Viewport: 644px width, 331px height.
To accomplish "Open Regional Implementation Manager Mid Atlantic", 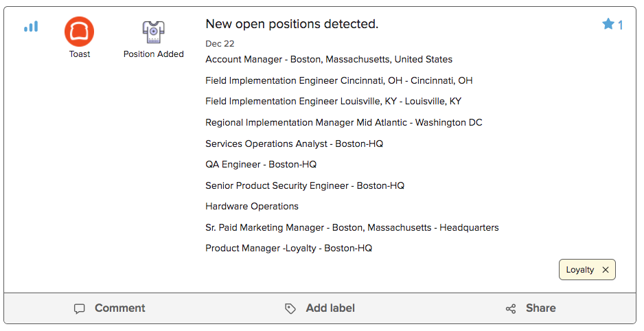I will [x=343, y=123].
